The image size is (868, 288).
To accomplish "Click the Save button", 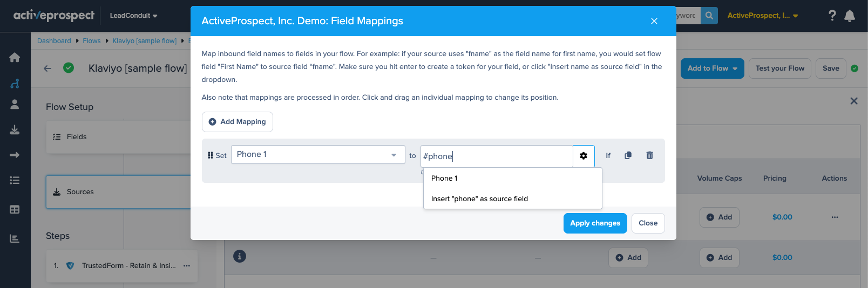I will pyautogui.click(x=831, y=68).
